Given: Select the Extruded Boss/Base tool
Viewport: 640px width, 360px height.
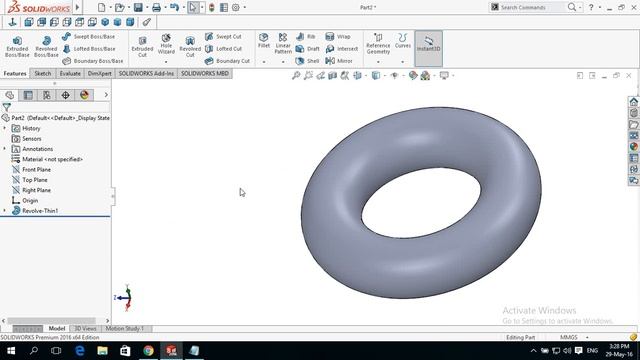Looking at the screenshot, I should click(17, 47).
